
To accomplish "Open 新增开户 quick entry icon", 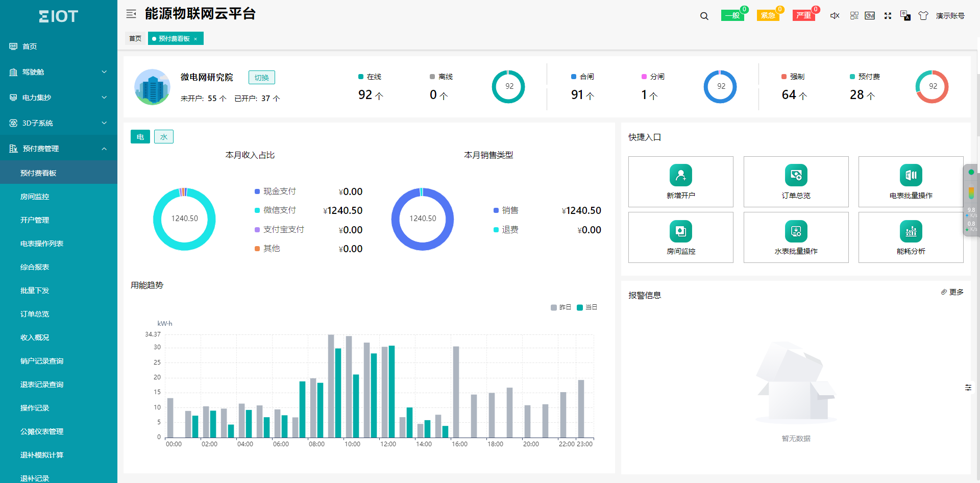I will (x=680, y=175).
